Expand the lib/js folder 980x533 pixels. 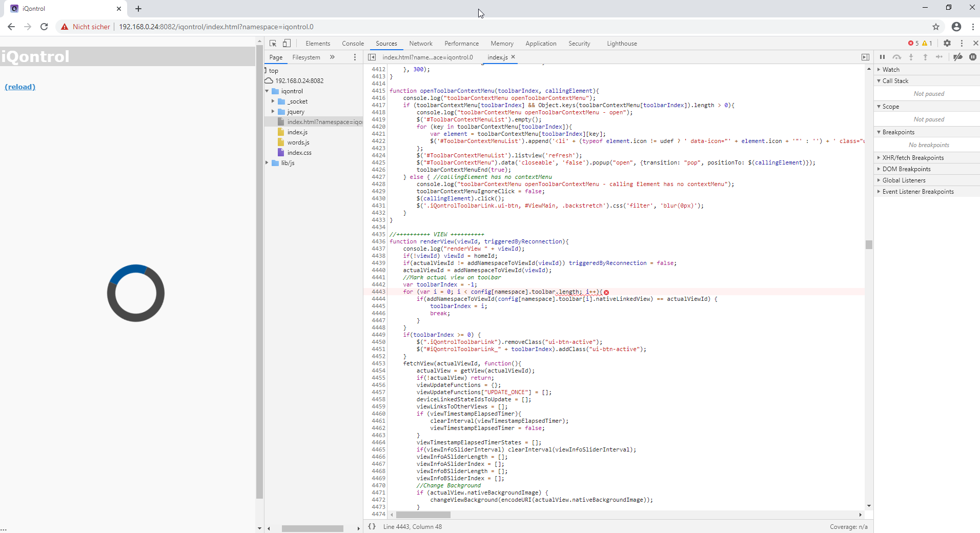[267, 163]
